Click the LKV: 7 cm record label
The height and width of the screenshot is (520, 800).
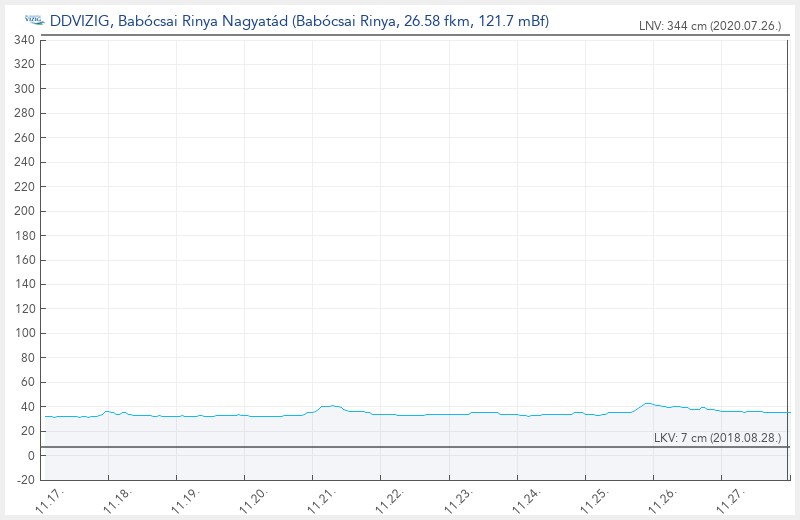(x=717, y=438)
